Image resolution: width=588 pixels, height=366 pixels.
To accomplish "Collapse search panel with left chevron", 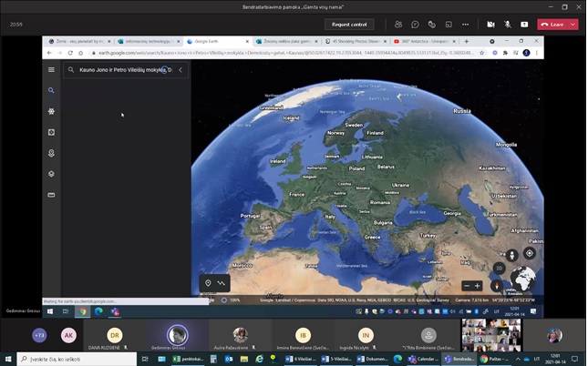I will tap(181, 70).
